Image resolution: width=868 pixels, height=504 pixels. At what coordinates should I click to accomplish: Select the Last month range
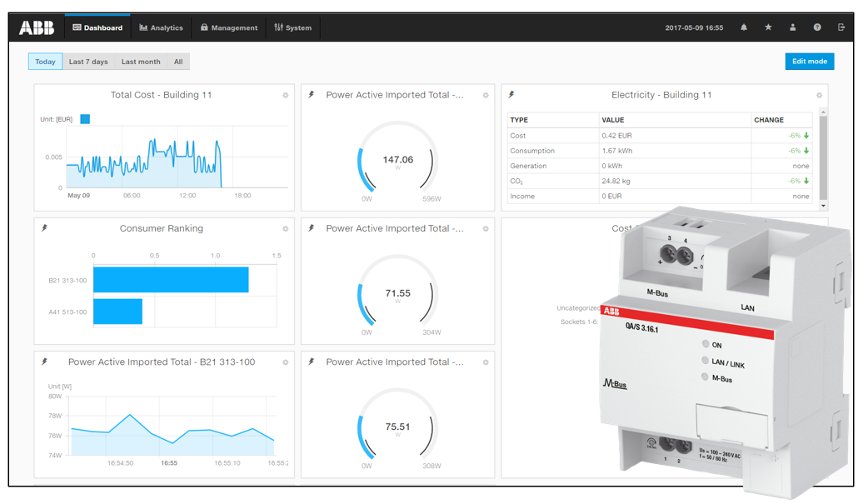click(141, 62)
